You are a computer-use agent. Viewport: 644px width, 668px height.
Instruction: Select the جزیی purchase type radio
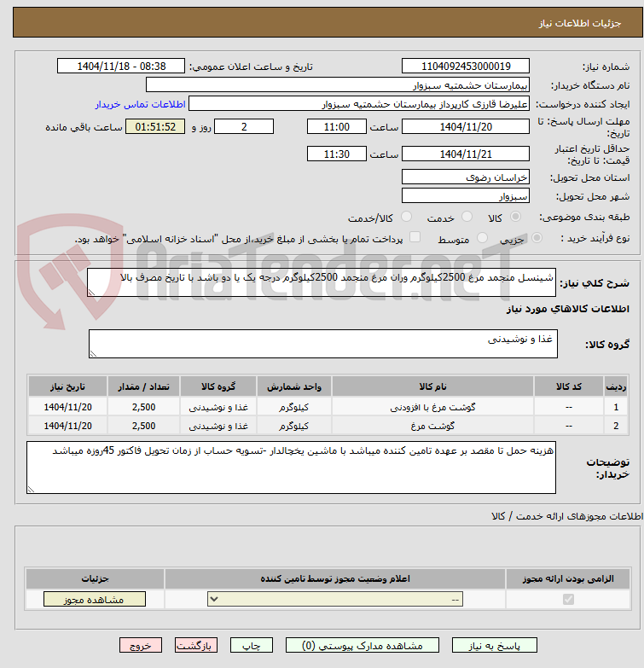[x=537, y=238]
